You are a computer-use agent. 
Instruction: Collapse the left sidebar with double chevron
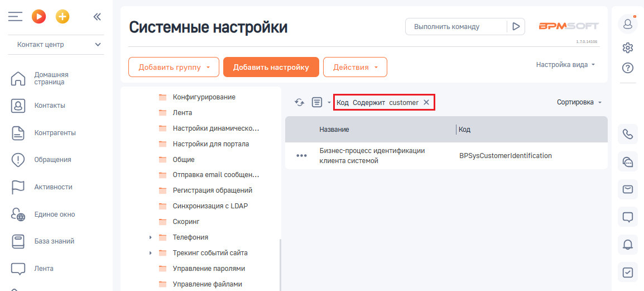coord(97,16)
